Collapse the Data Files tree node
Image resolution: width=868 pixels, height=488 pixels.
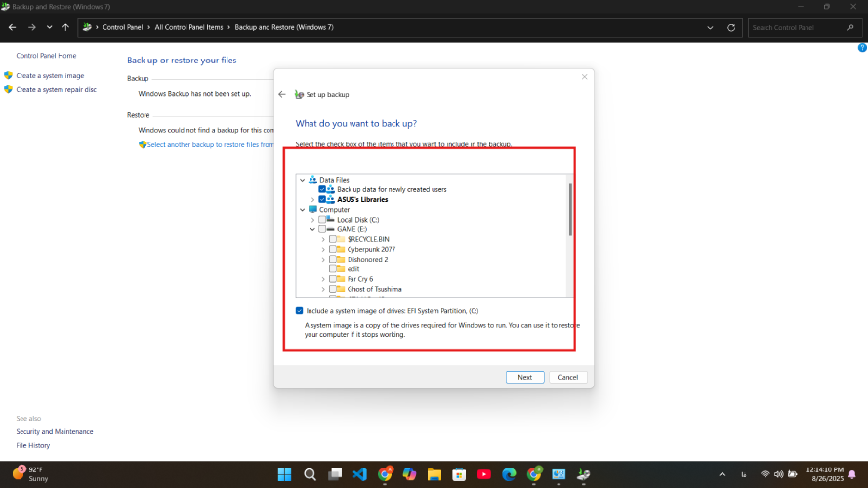[x=302, y=180]
